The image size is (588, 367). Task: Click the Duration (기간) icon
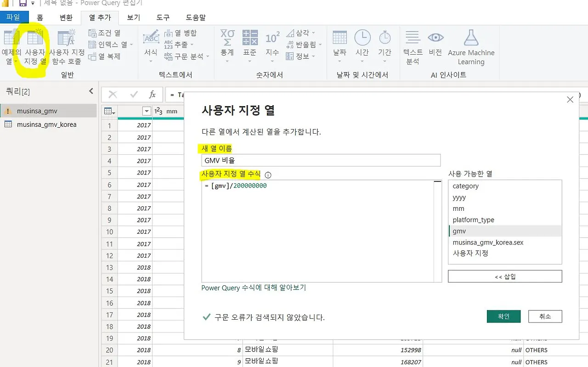coord(384,39)
